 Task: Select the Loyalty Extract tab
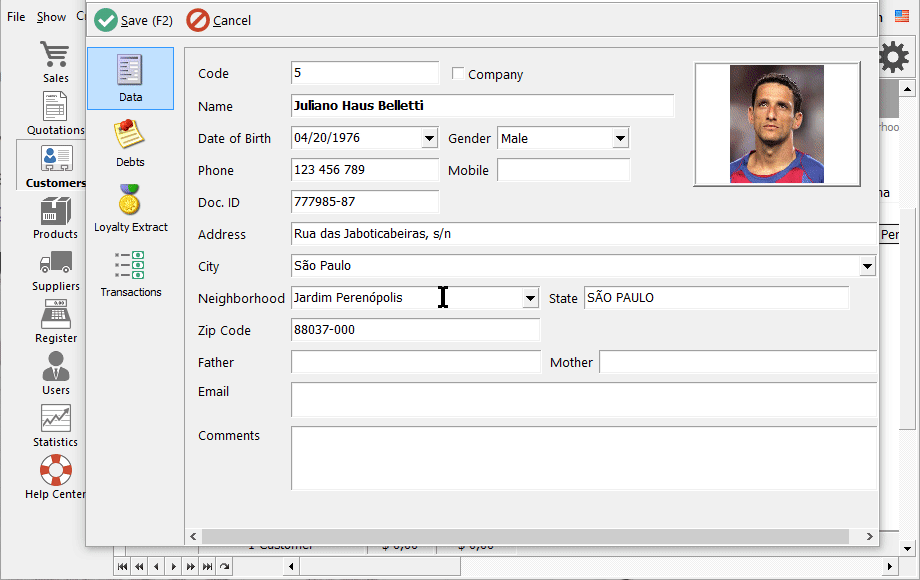[130, 208]
